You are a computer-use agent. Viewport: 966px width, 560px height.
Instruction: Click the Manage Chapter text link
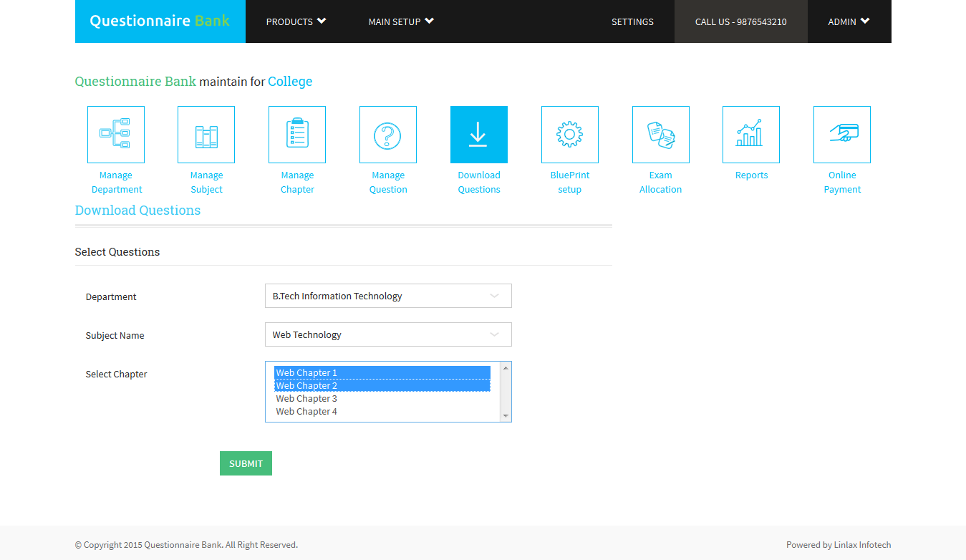click(x=297, y=183)
